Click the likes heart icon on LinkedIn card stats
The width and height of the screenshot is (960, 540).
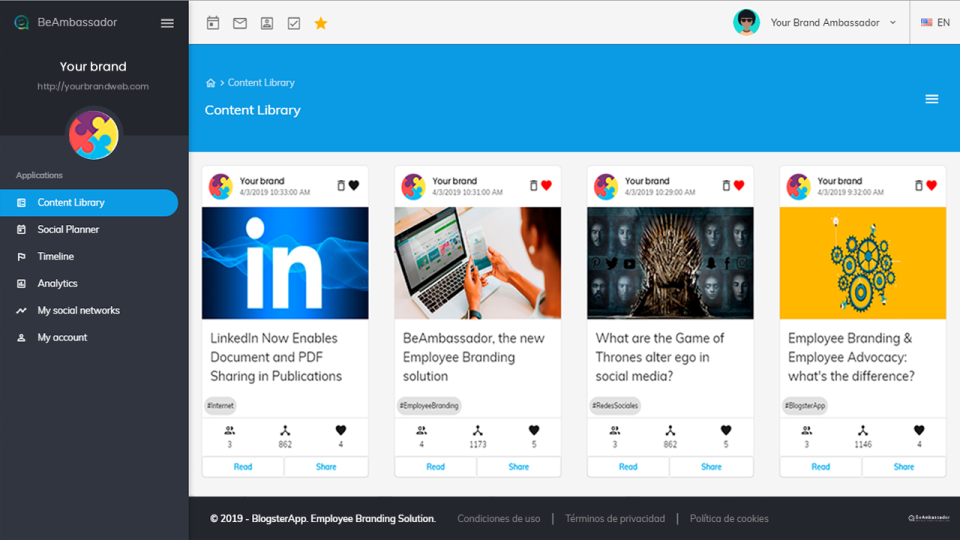tap(341, 430)
